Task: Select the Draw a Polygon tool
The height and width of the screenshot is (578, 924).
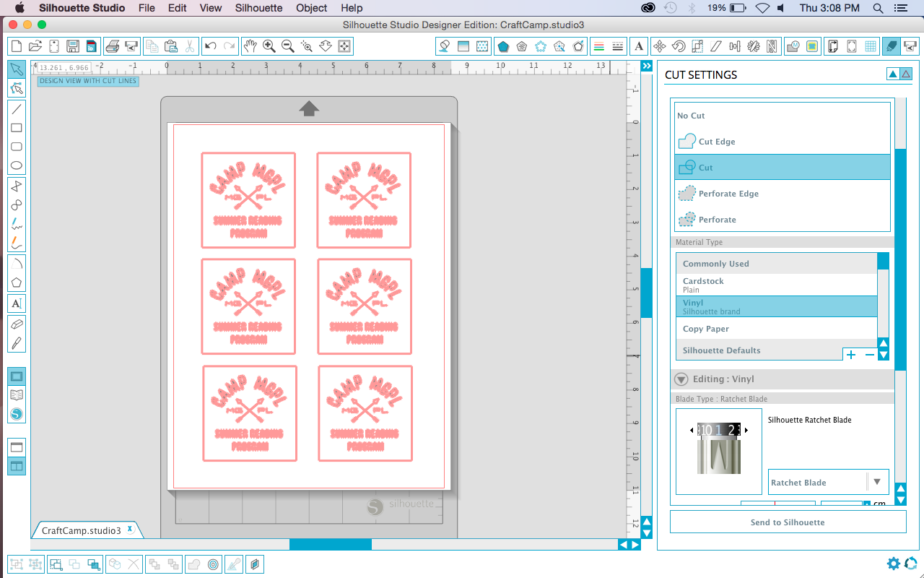Action: (17, 282)
